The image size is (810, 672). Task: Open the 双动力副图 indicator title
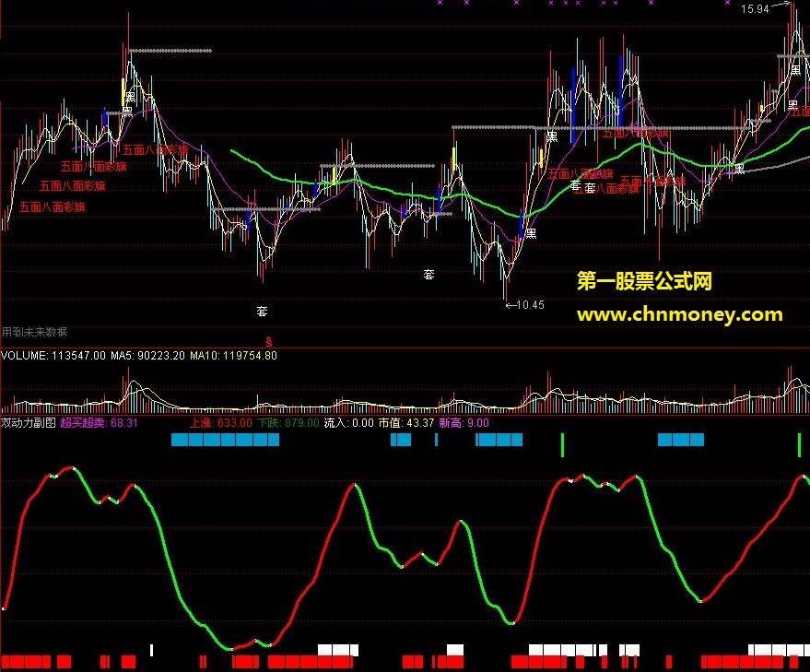tap(29, 423)
